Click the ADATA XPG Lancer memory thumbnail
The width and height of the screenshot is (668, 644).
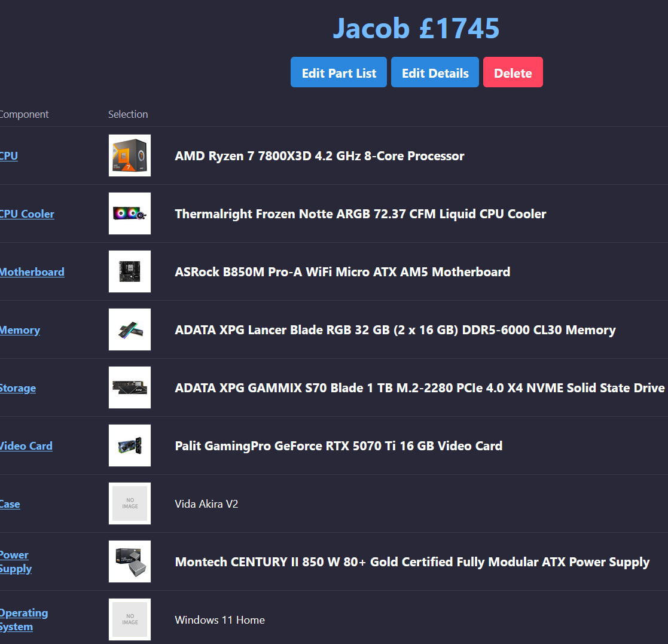130,329
